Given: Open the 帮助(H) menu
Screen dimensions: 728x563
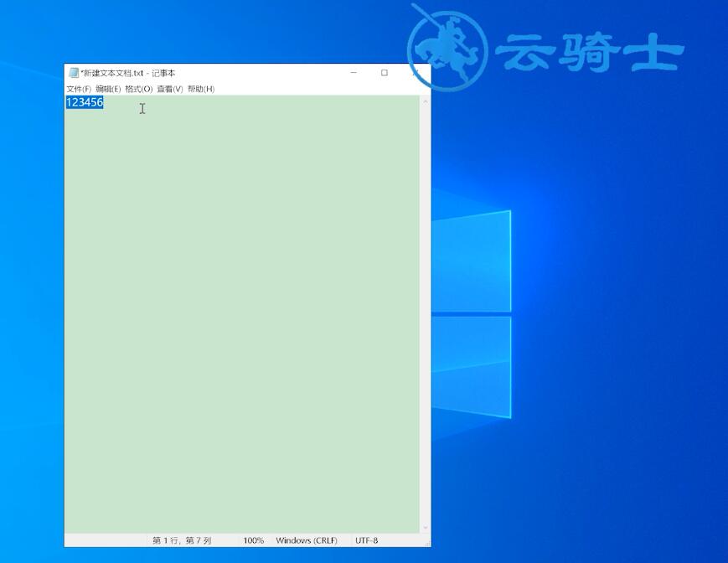Looking at the screenshot, I should click(x=201, y=89).
